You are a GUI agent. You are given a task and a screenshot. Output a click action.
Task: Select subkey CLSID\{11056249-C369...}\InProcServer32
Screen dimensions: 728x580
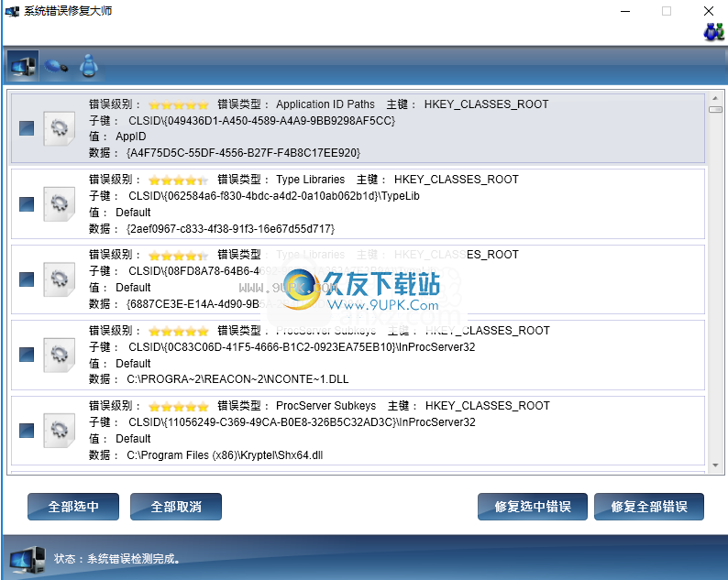click(302, 422)
